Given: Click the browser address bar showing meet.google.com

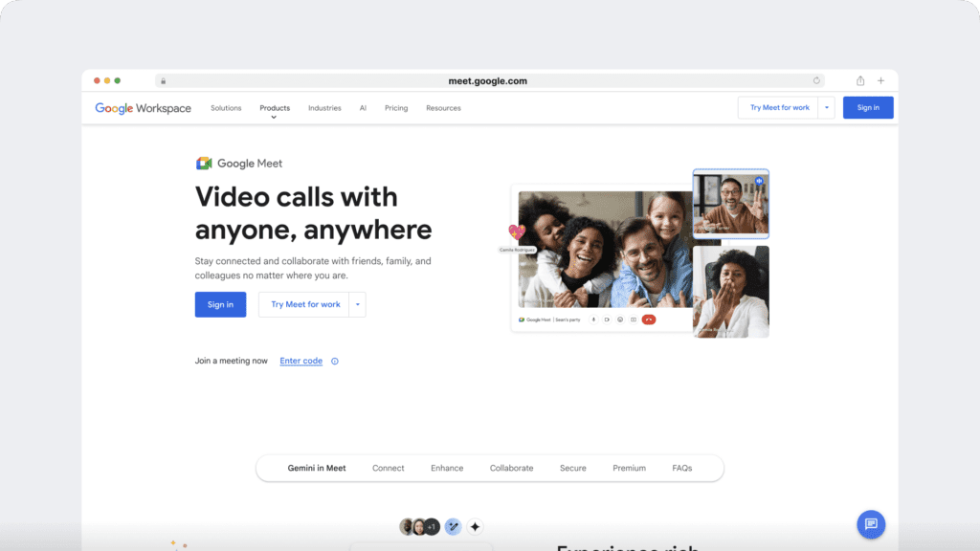Looking at the screenshot, I should 489,80.
